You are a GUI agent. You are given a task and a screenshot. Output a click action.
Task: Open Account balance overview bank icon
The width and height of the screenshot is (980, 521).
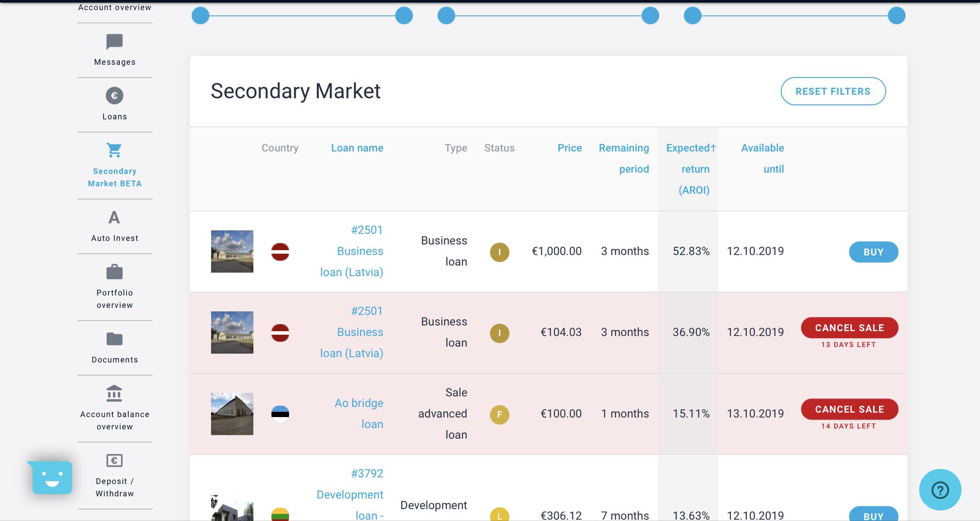115,394
